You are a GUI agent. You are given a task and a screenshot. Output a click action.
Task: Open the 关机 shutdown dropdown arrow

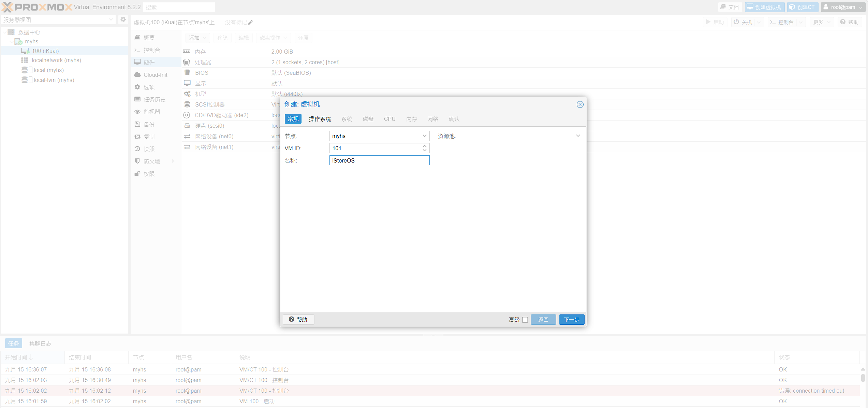coord(759,22)
